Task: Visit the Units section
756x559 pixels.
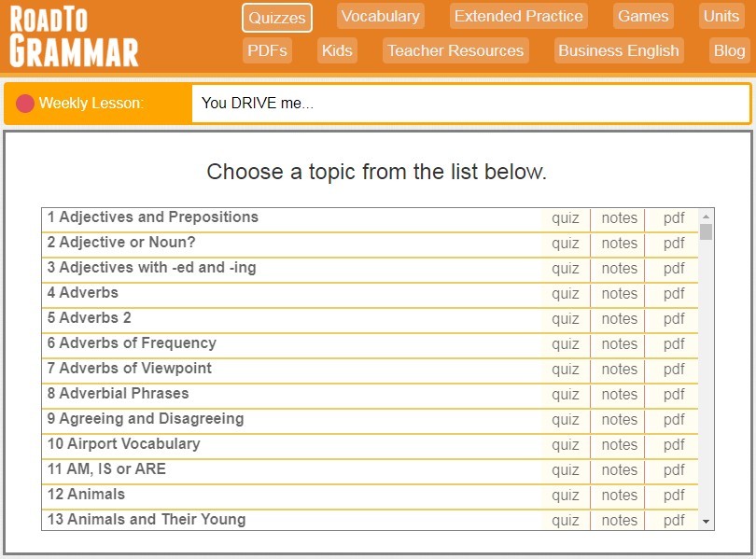Action: pyautogui.click(x=721, y=16)
